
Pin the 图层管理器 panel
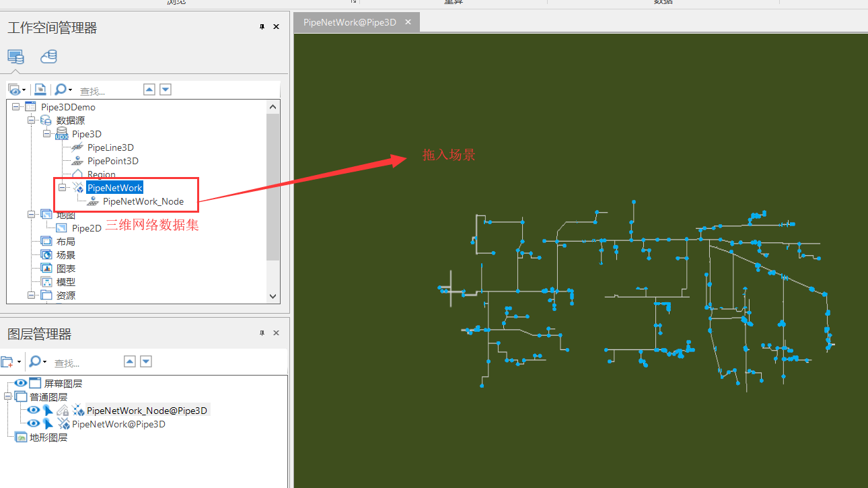click(x=262, y=333)
